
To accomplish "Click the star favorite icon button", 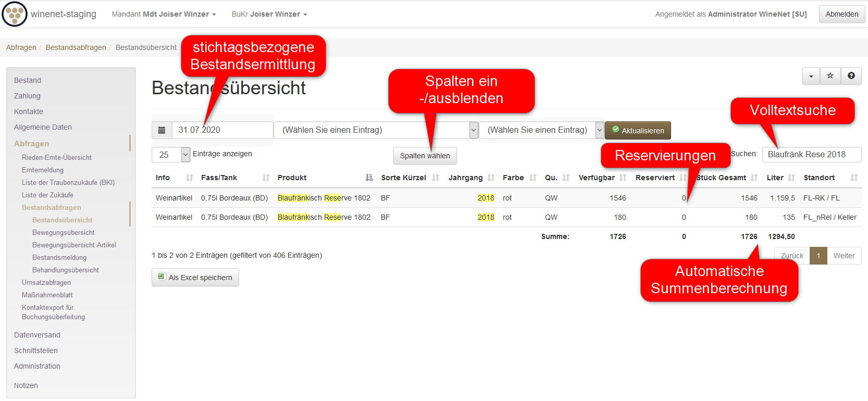I will click(830, 76).
